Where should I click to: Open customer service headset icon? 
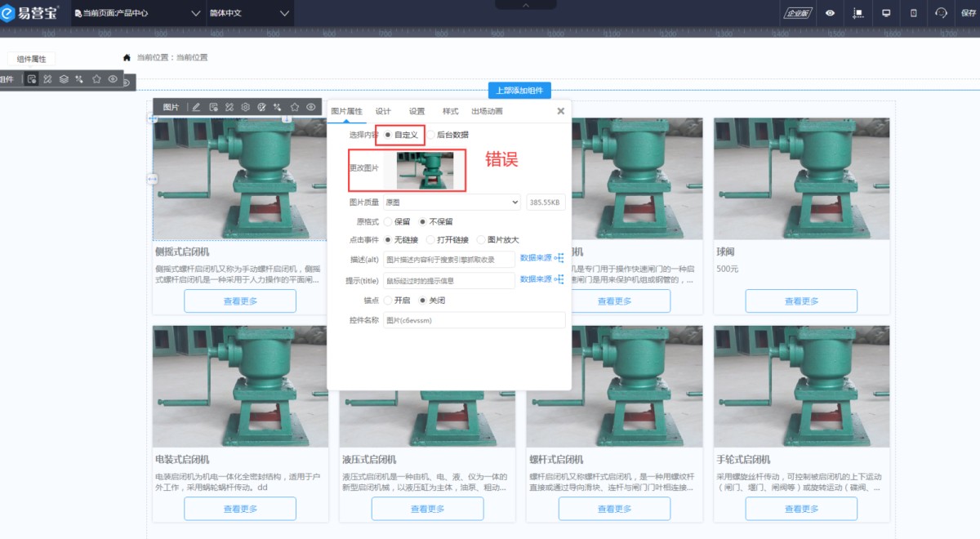(x=941, y=13)
